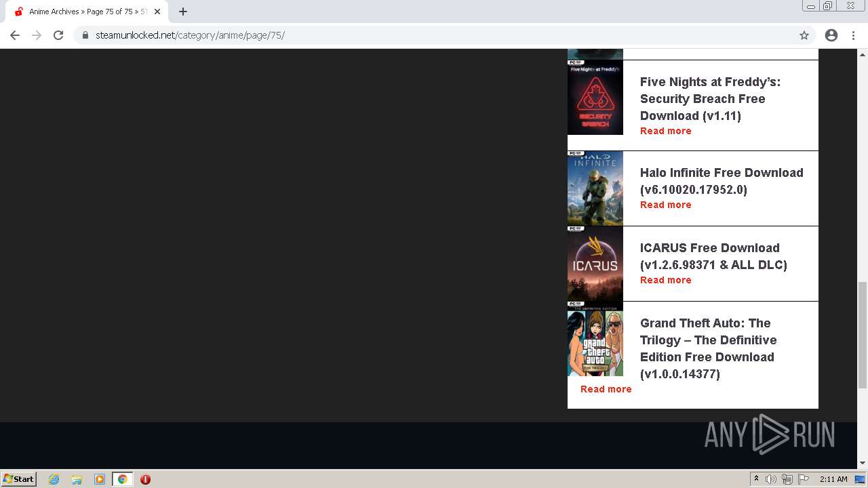Close the Anime Archives tab

coord(157,12)
